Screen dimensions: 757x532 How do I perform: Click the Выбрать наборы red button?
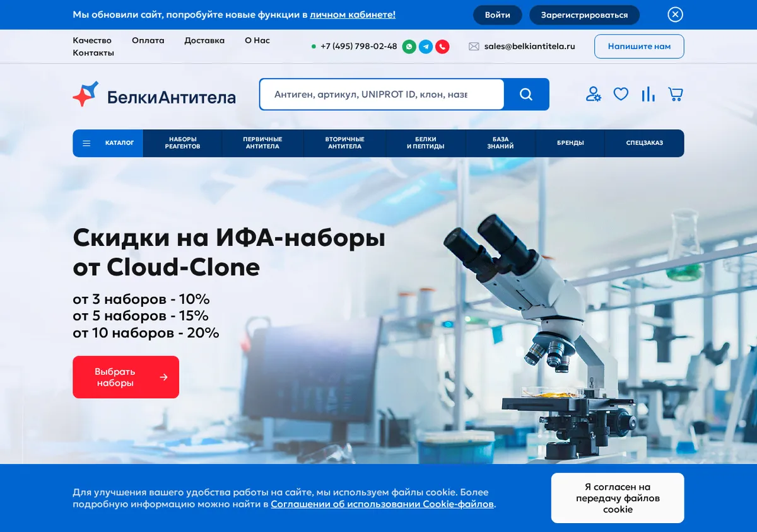tap(126, 377)
